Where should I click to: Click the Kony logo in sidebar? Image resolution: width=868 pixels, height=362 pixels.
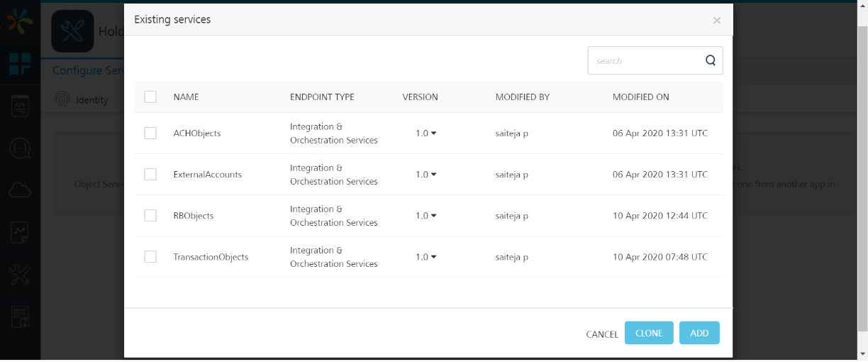pyautogui.click(x=20, y=20)
